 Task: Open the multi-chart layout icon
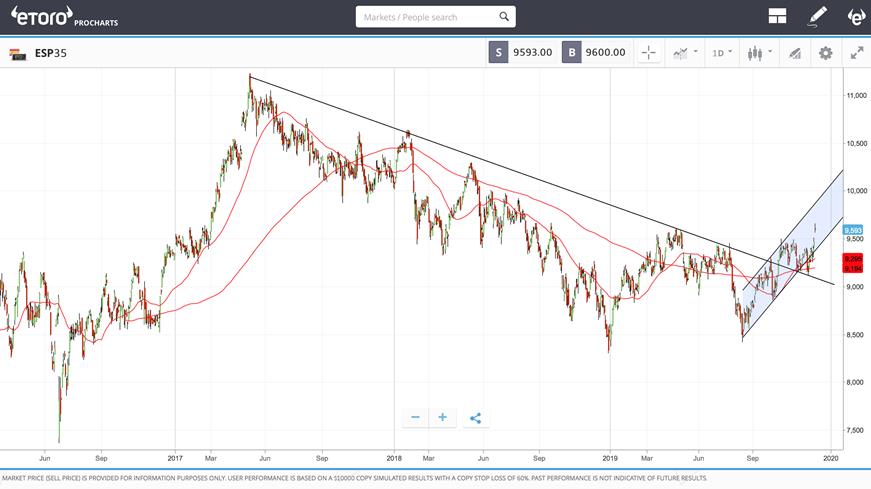pos(777,16)
